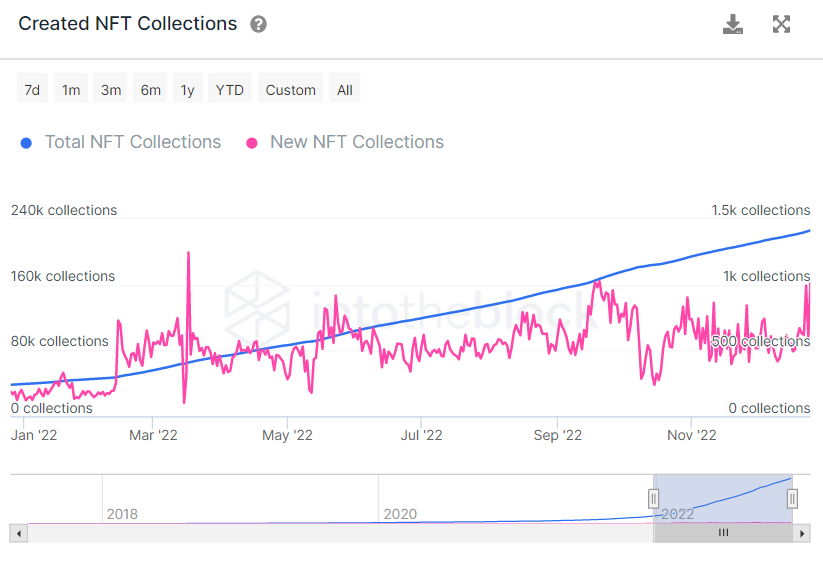
Task: Show the 1y time range
Action: click(188, 88)
